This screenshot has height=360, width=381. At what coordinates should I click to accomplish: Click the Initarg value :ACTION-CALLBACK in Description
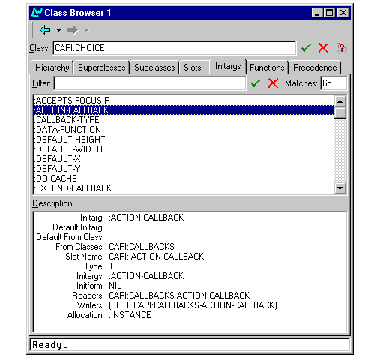click(146, 218)
